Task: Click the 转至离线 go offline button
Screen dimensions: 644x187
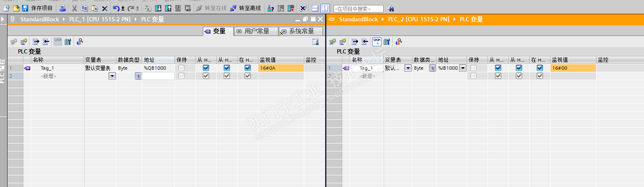Action: (x=245, y=8)
